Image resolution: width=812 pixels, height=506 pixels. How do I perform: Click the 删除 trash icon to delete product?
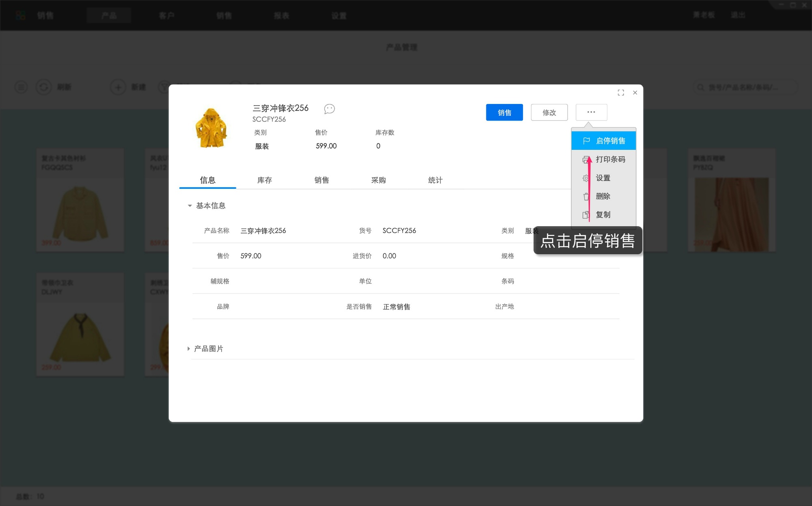pos(586,197)
